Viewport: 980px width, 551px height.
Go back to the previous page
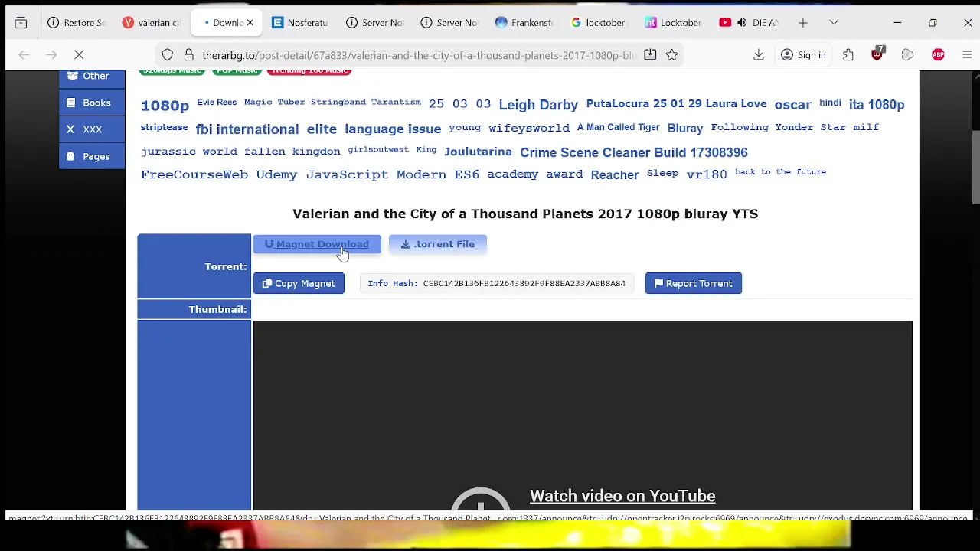tap(24, 55)
